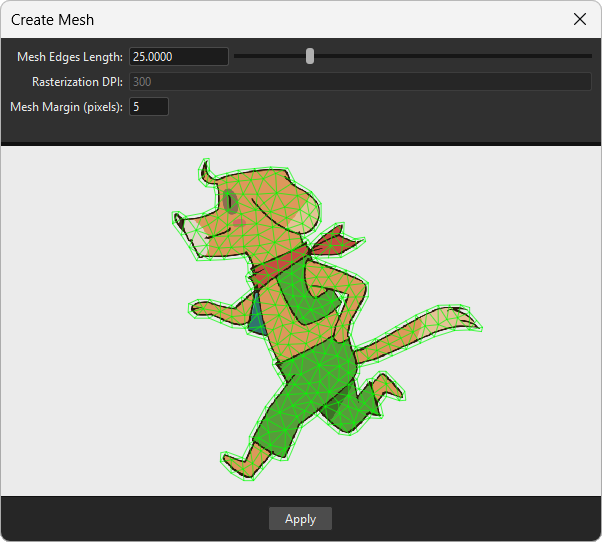Click the Mesh Margin pixels field
Screen dimensions: 602x542
click(x=149, y=107)
